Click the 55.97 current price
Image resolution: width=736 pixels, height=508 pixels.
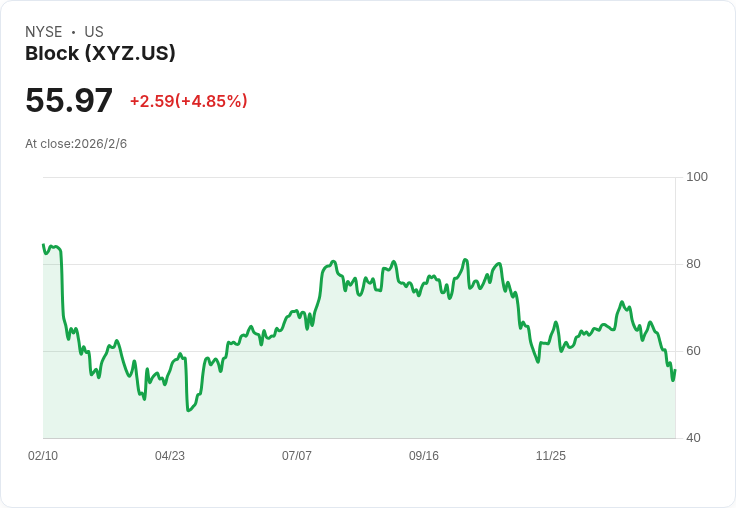(x=69, y=101)
